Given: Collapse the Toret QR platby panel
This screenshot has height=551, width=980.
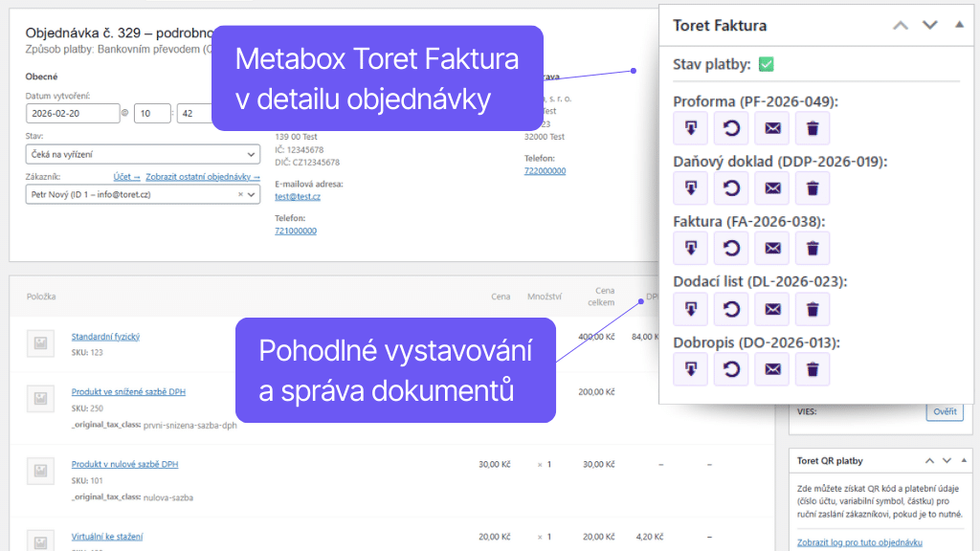Looking at the screenshot, I should pos(966,460).
